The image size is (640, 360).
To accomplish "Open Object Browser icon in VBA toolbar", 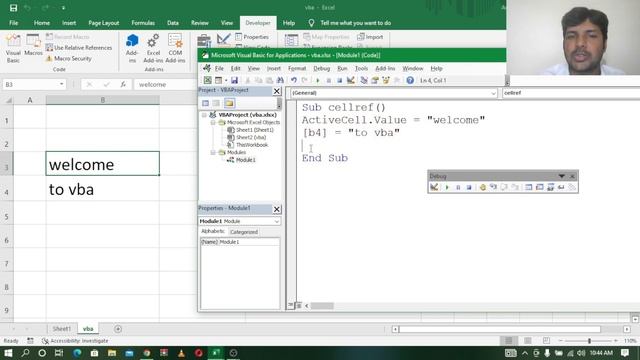I will [385, 80].
